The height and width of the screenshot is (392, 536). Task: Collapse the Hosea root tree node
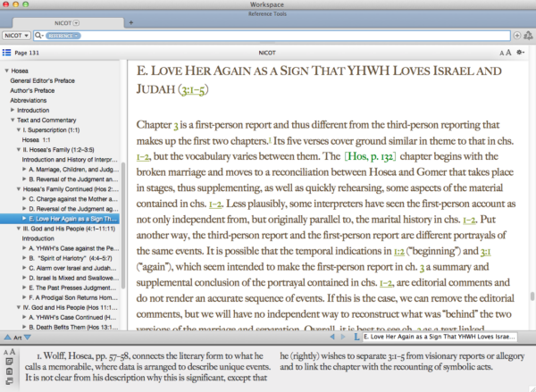pos(7,71)
